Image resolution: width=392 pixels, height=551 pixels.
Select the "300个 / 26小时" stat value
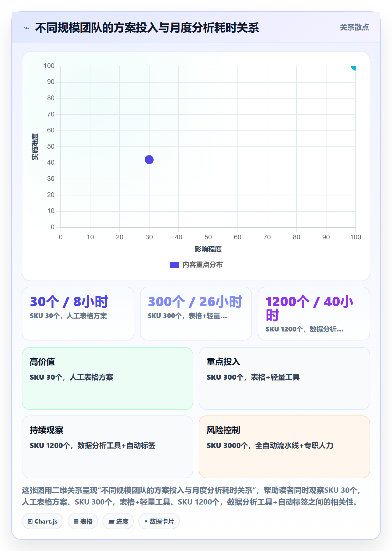coord(195,302)
